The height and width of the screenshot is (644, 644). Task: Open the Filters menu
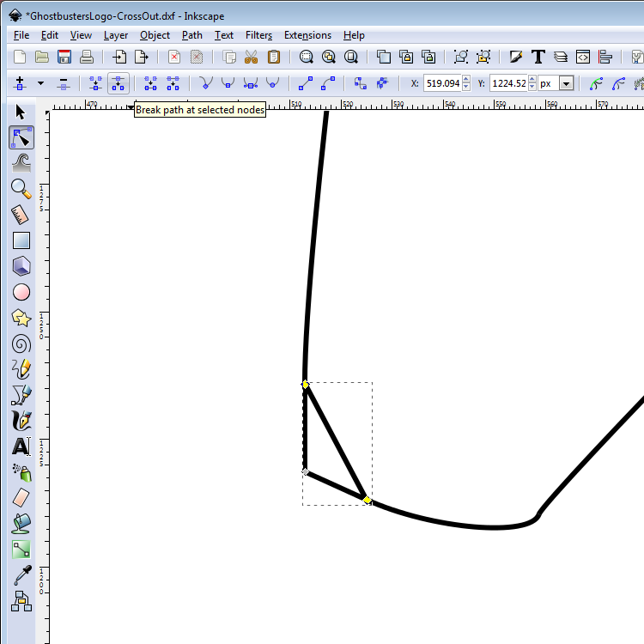point(258,35)
